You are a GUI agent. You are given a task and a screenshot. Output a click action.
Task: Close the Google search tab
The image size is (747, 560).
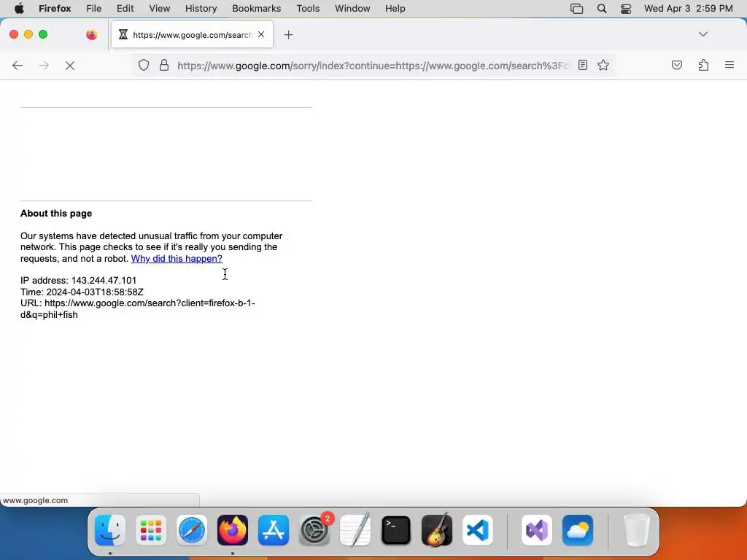tap(261, 34)
